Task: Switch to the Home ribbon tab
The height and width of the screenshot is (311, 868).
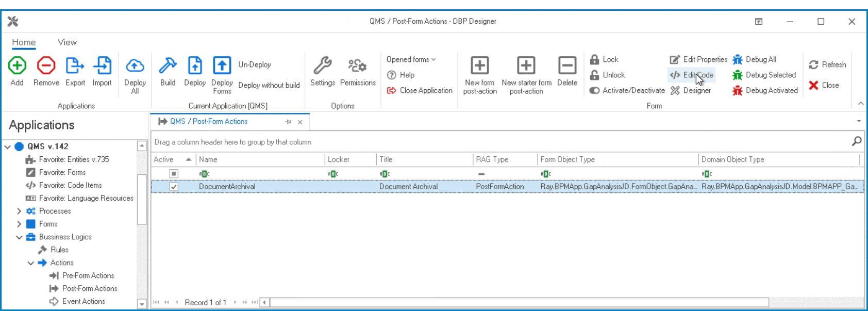Action: [x=24, y=42]
